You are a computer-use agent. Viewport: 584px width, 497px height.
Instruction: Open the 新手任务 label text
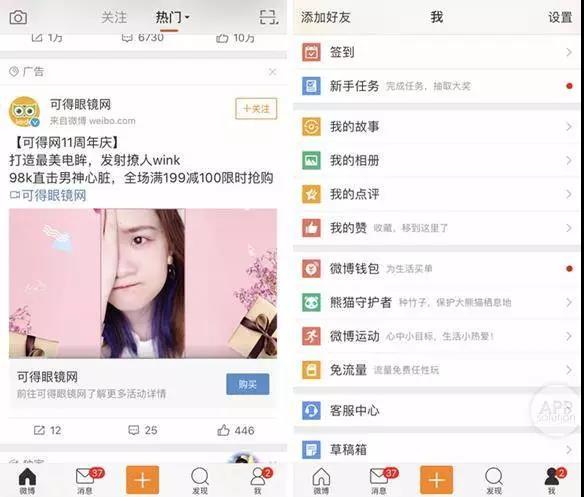point(354,86)
